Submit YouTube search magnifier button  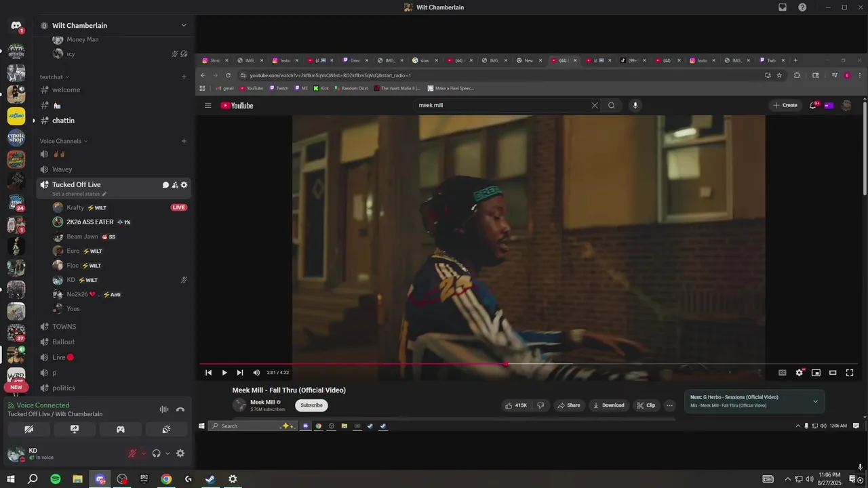click(x=612, y=105)
